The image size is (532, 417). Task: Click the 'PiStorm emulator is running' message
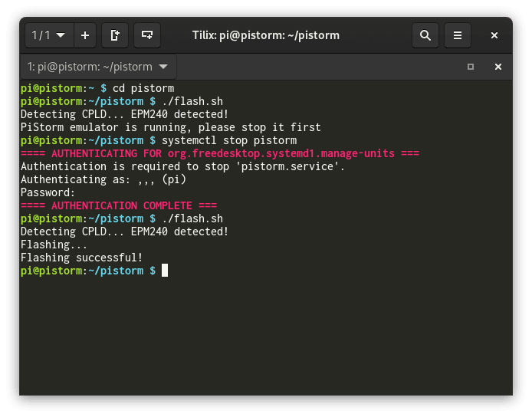(x=170, y=127)
